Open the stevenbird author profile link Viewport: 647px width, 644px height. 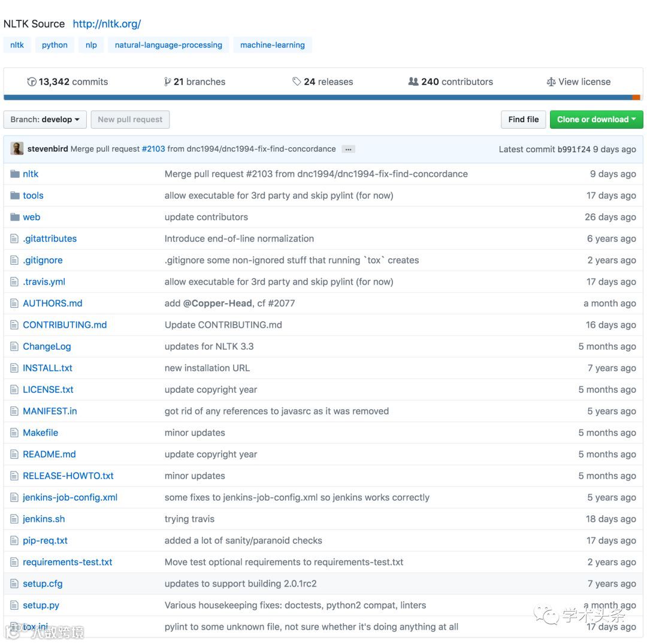tap(48, 149)
